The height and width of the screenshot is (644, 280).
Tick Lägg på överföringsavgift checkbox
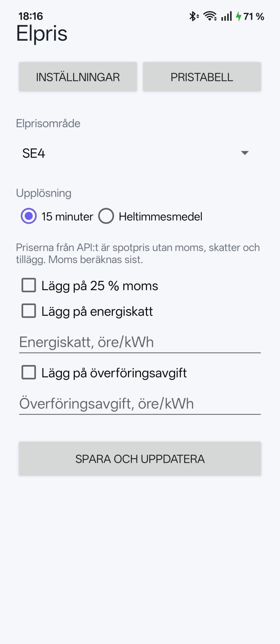104,373
